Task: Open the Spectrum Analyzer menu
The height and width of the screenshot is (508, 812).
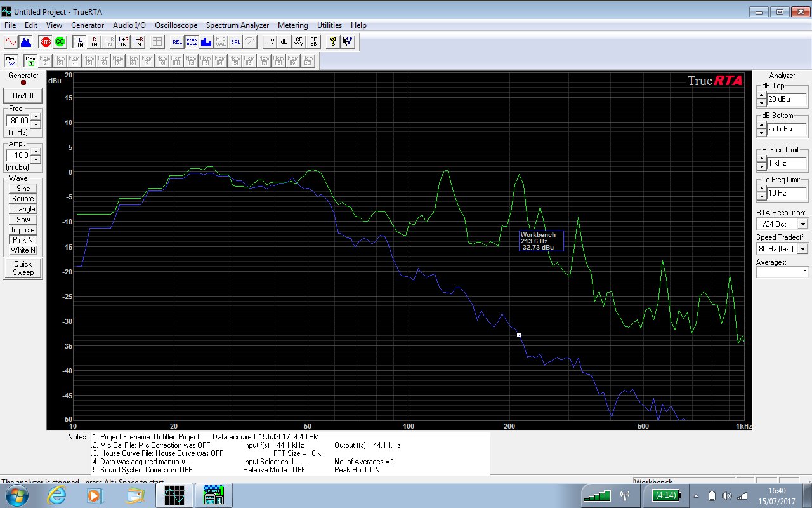Action: [237, 25]
